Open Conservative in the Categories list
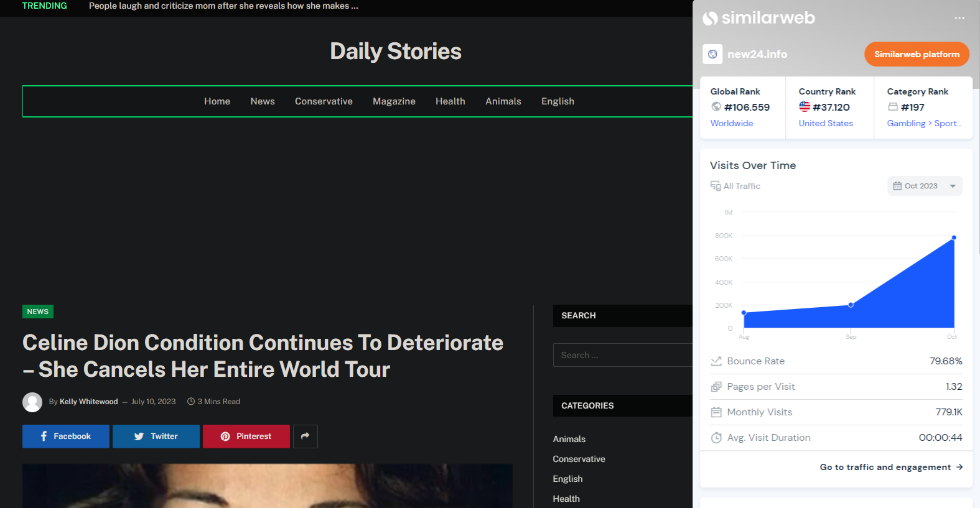Viewport: 980px width, 508px height. 579,459
